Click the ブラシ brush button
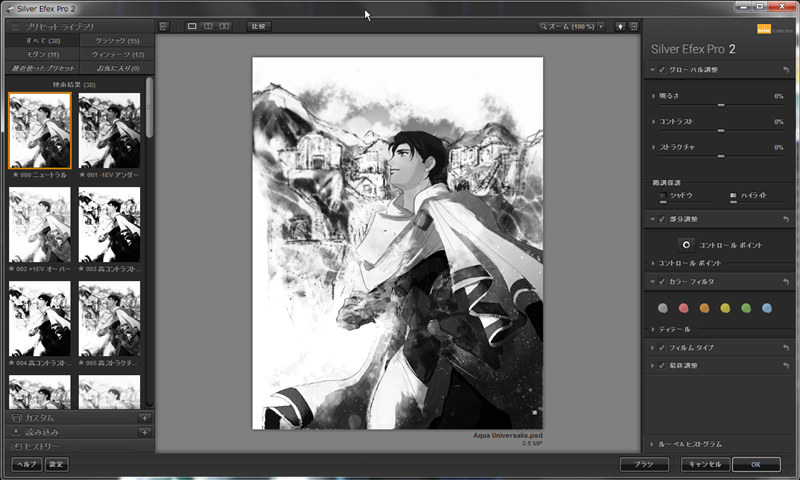 644,464
